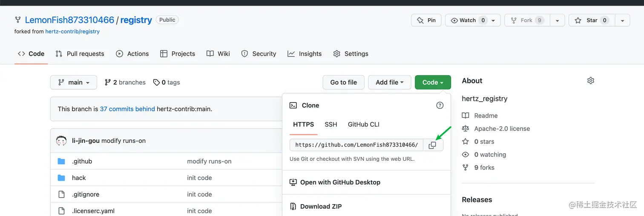Fork the repository button

[x=527, y=20]
